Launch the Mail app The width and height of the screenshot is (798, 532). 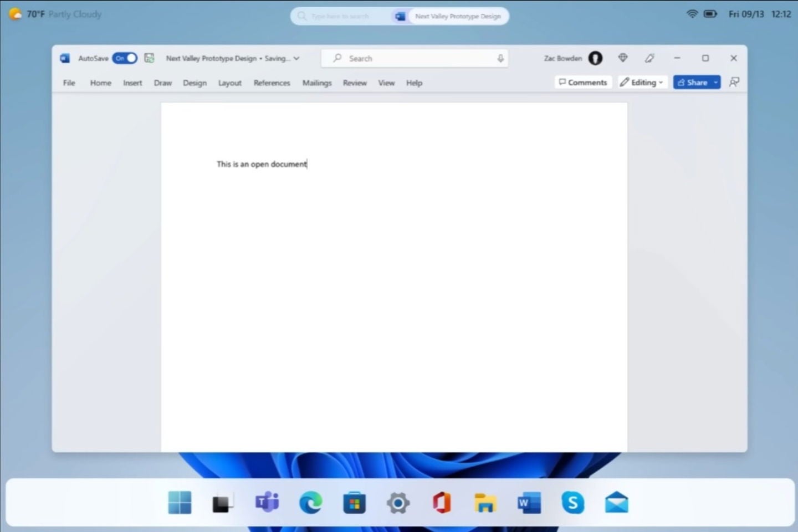pos(616,503)
